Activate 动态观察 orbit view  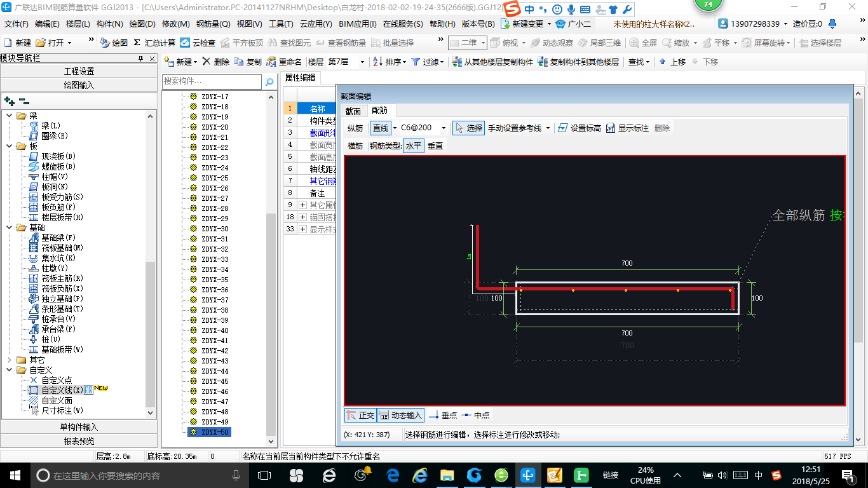point(552,43)
